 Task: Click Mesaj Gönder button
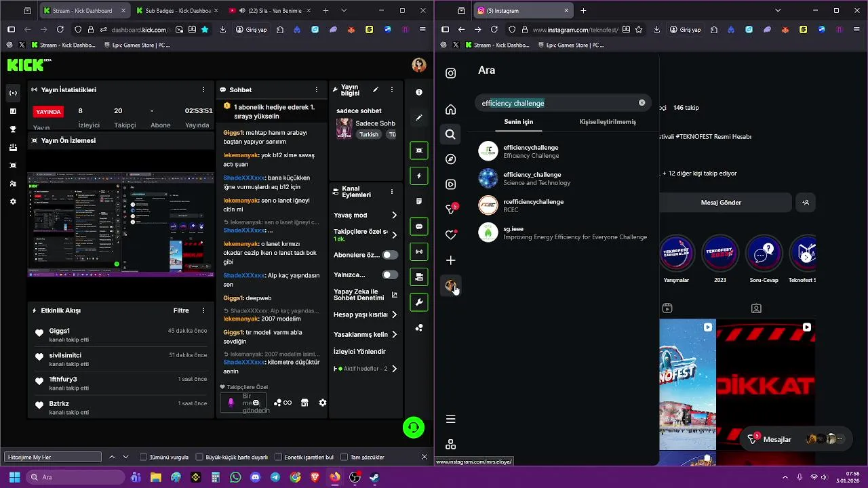tap(721, 202)
